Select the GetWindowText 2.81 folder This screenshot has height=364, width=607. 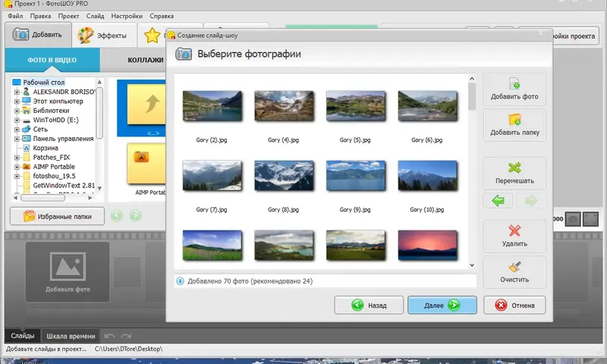point(64,185)
